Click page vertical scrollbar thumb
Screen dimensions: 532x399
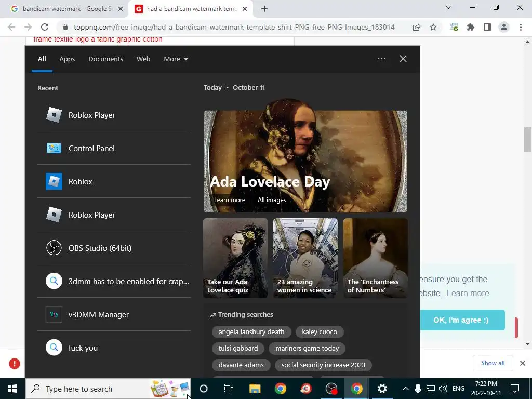coord(527,139)
